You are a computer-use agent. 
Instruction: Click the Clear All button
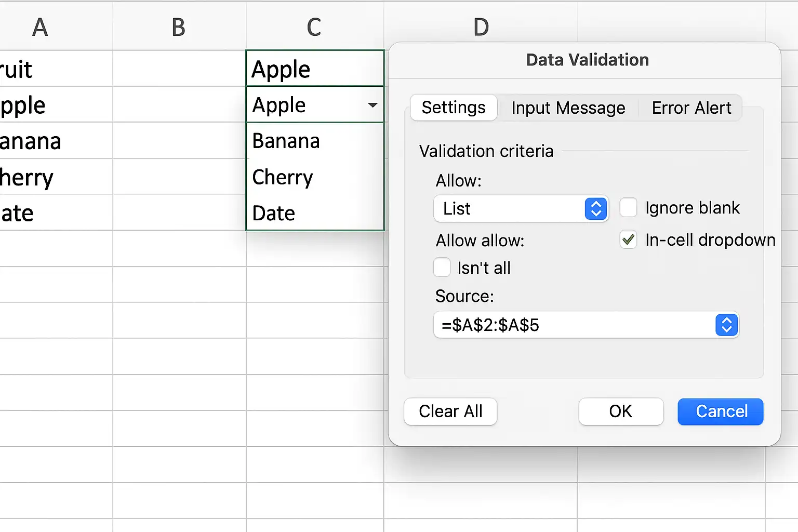pos(450,411)
